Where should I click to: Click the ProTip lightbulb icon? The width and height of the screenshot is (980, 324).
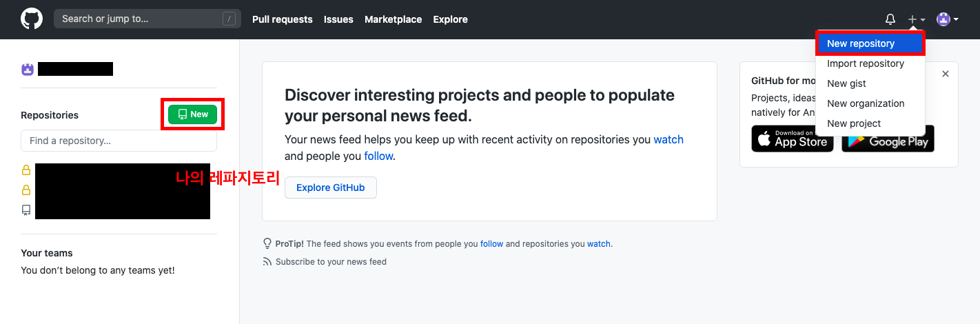tap(267, 243)
